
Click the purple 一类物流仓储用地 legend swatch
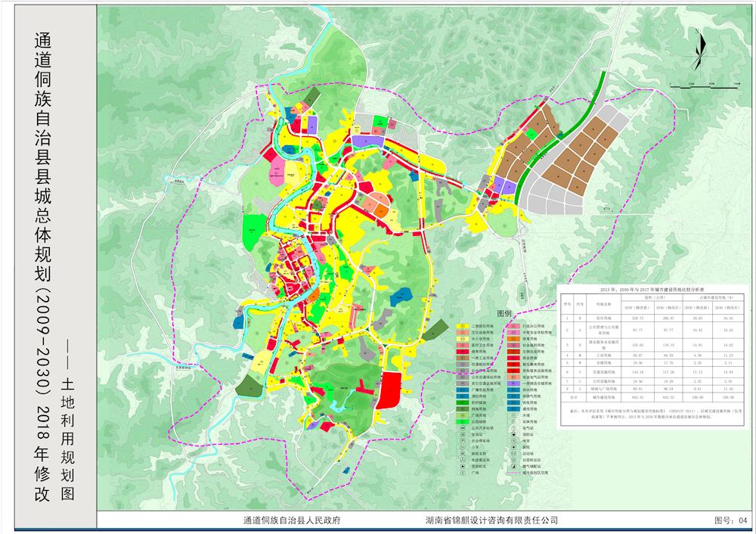click(514, 383)
